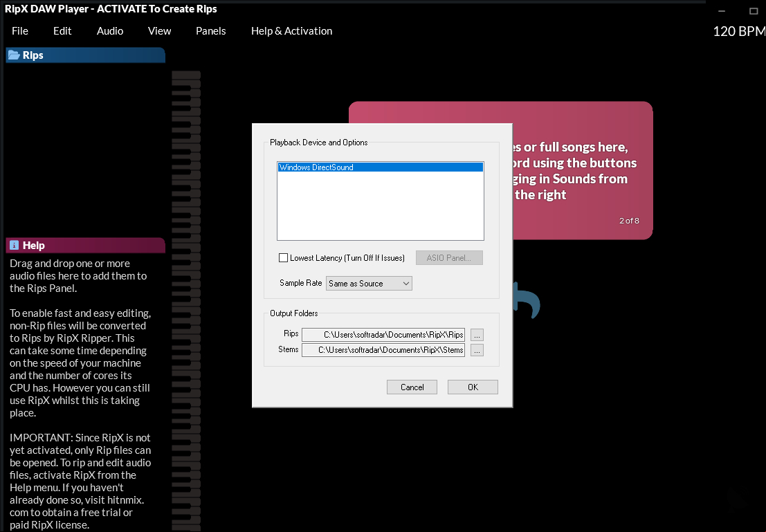Click the Rips output folder path field

click(383, 335)
